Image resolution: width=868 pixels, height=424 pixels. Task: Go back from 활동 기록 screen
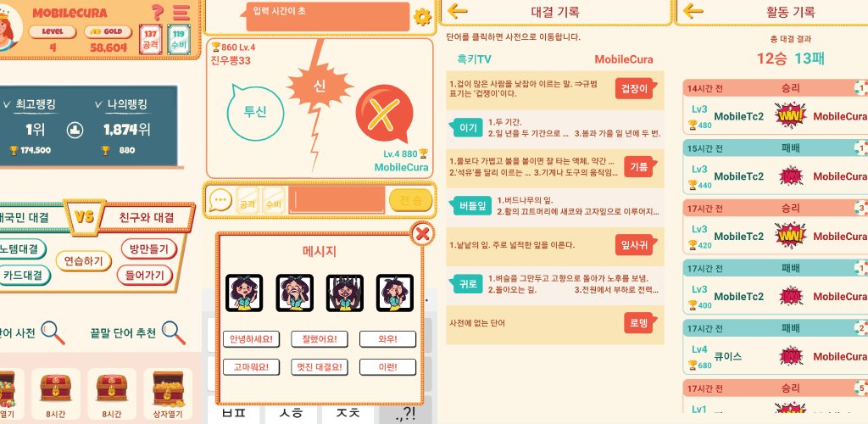click(x=693, y=11)
